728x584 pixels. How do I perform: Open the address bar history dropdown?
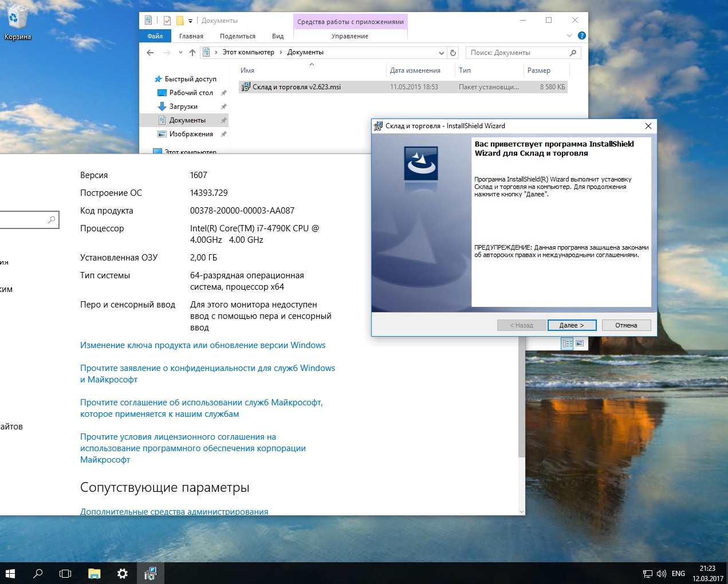pyautogui.click(x=441, y=53)
